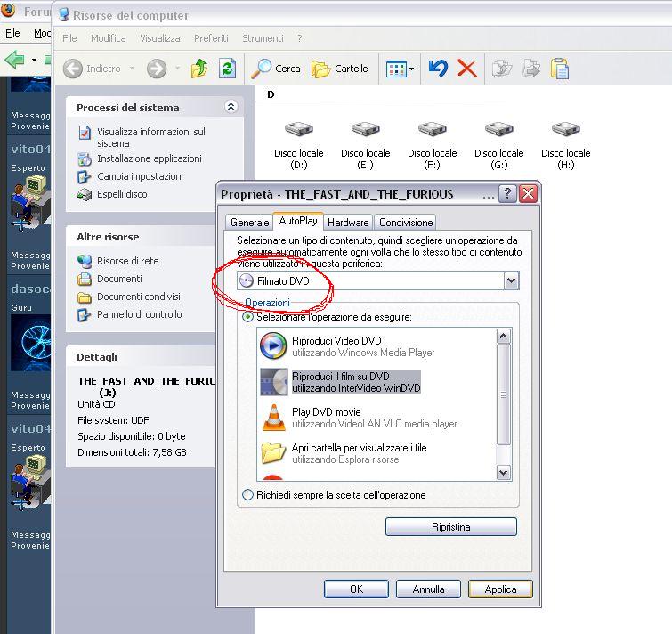Select VLC media player DVD option

tap(359, 418)
